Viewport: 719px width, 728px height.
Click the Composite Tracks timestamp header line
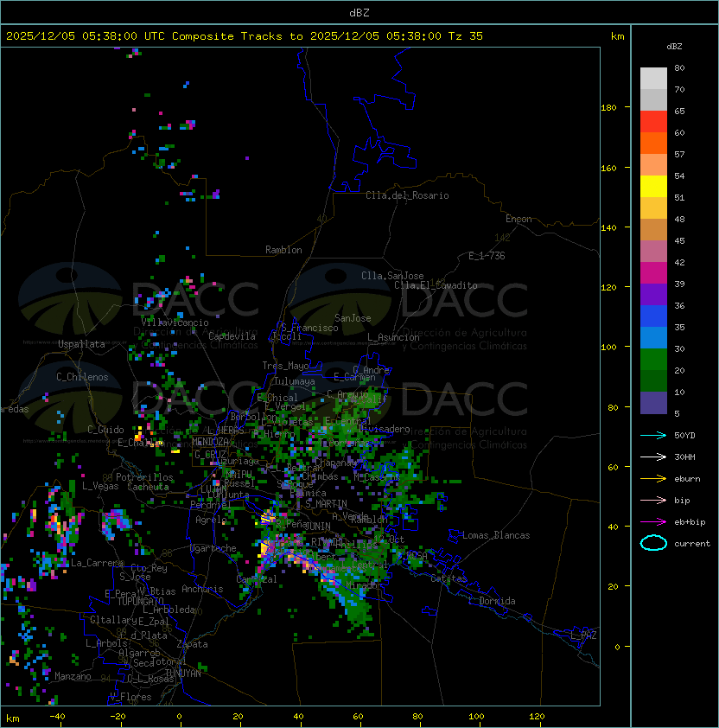245,36
